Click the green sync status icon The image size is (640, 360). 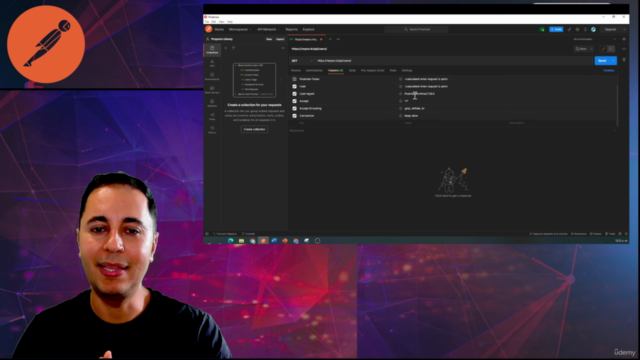[542, 29]
